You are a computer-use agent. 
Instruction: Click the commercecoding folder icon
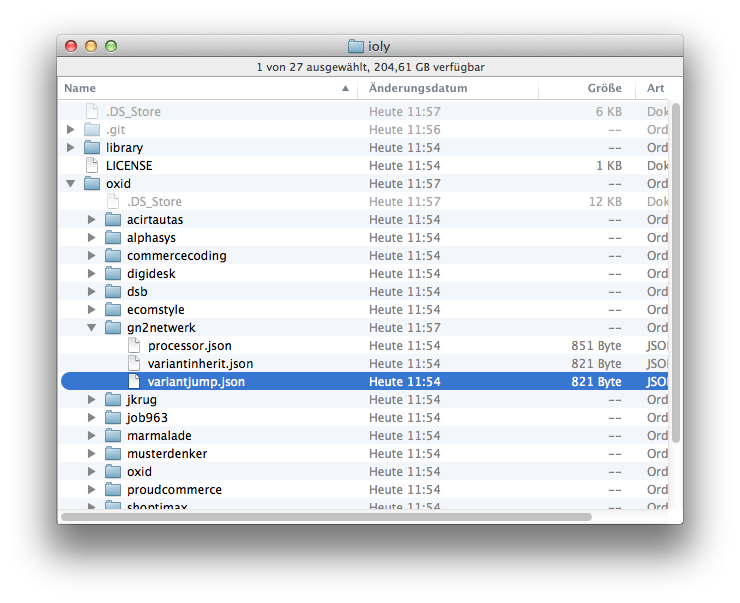click(113, 255)
